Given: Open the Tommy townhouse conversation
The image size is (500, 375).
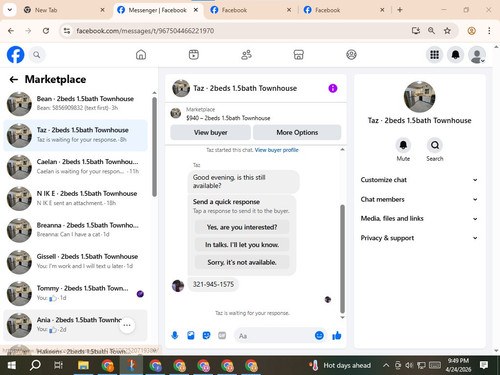Looking at the screenshot, I should pos(76,293).
